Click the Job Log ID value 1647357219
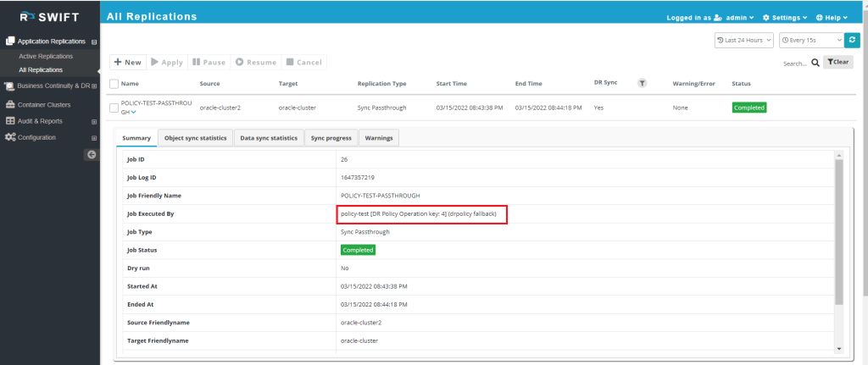Viewport: 868px width, 365px height. (x=358, y=178)
